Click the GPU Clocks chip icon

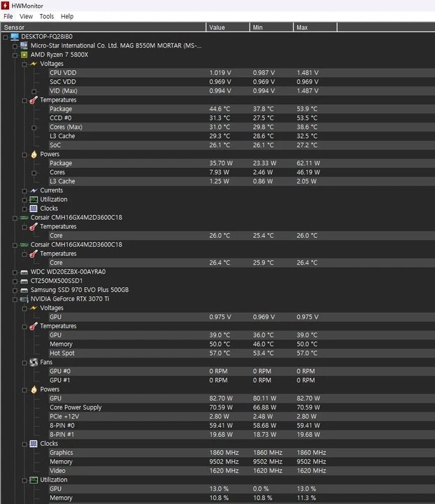(34, 444)
